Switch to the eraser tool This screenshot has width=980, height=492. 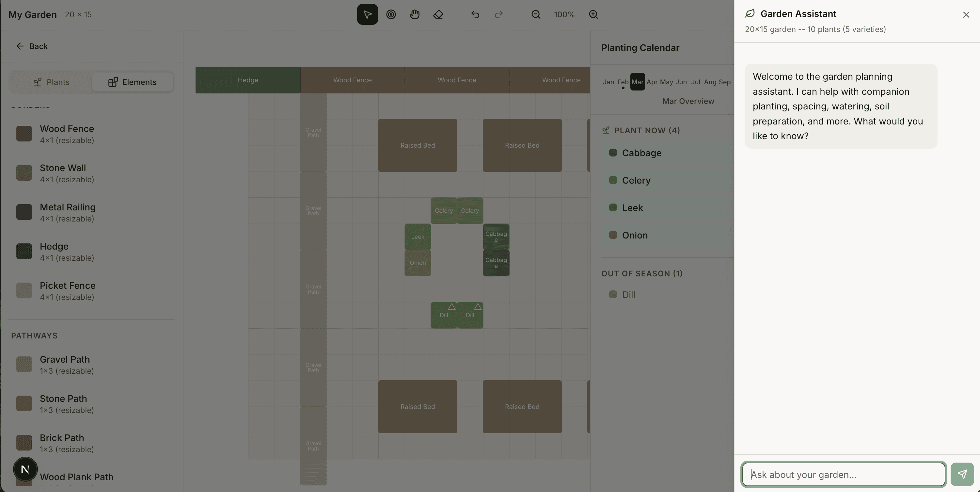tap(438, 14)
